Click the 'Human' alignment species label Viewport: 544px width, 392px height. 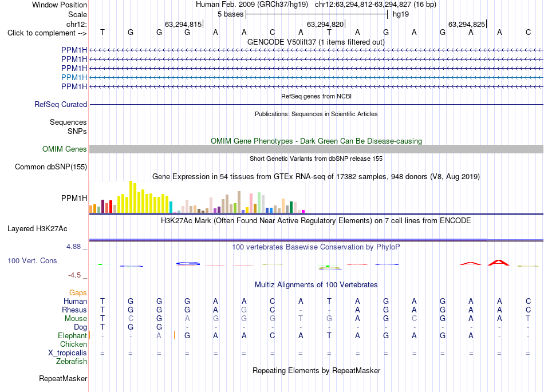pyautogui.click(x=75, y=301)
